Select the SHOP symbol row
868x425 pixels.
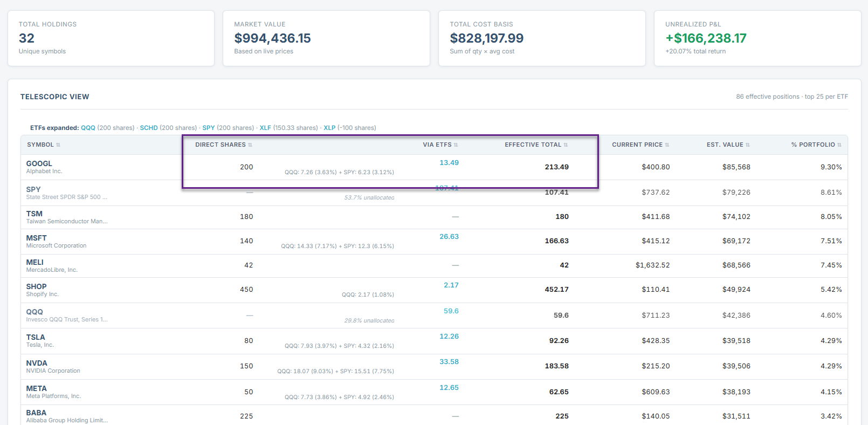click(x=434, y=290)
